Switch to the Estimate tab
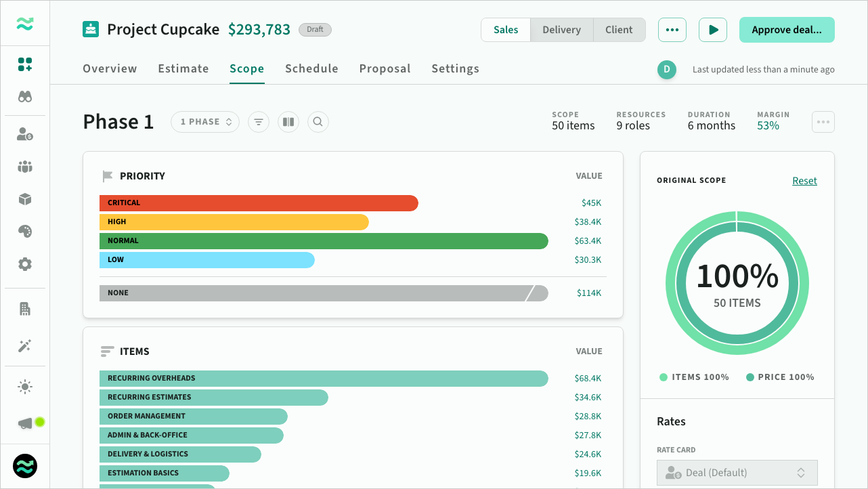This screenshot has height=489, width=868. pyautogui.click(x=183, y=68)
